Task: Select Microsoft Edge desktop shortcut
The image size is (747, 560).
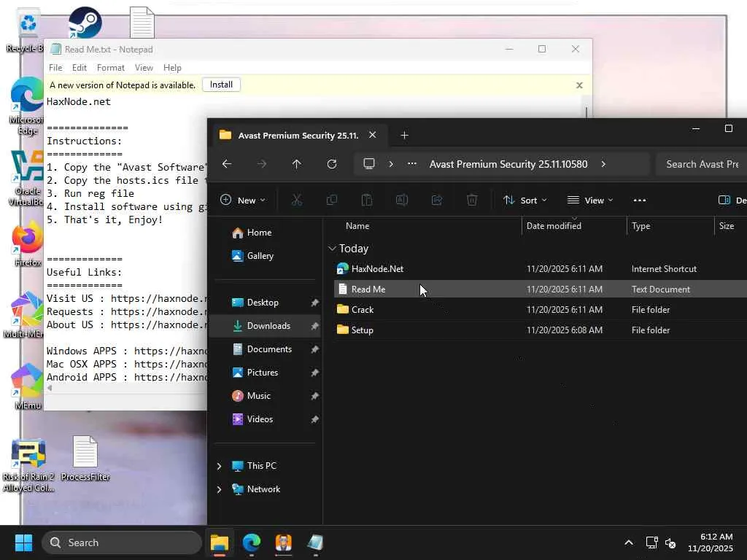Action: pos(27,106)
